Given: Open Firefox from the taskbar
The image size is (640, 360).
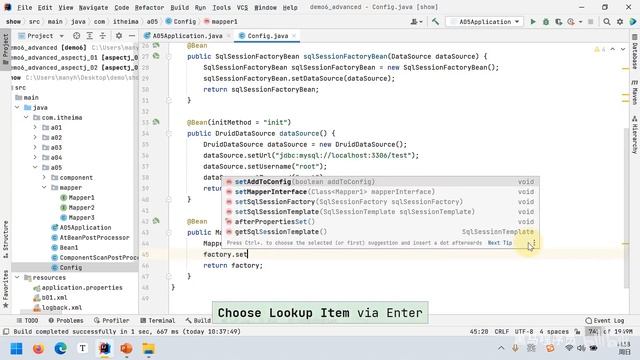Looking at the screenshot, I should (x=38, y=349).
